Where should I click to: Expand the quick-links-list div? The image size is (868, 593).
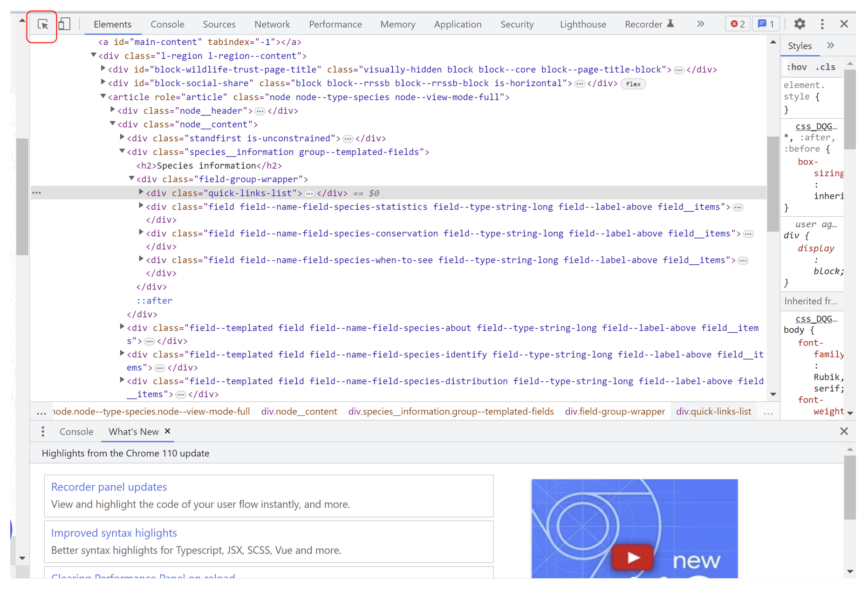pos(141,192)
